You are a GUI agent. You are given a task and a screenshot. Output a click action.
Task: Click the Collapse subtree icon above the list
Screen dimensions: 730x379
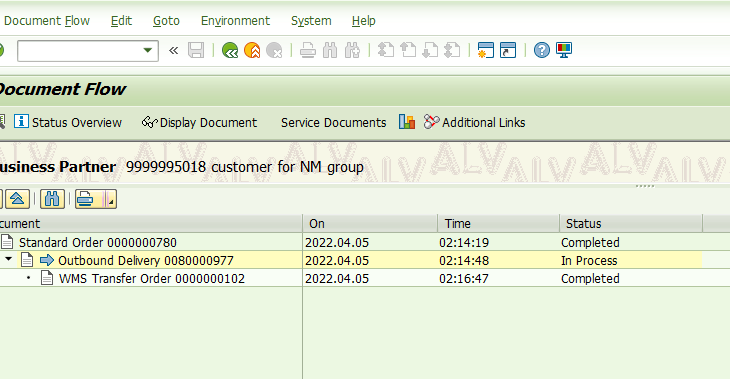click(x=18, y=199)
